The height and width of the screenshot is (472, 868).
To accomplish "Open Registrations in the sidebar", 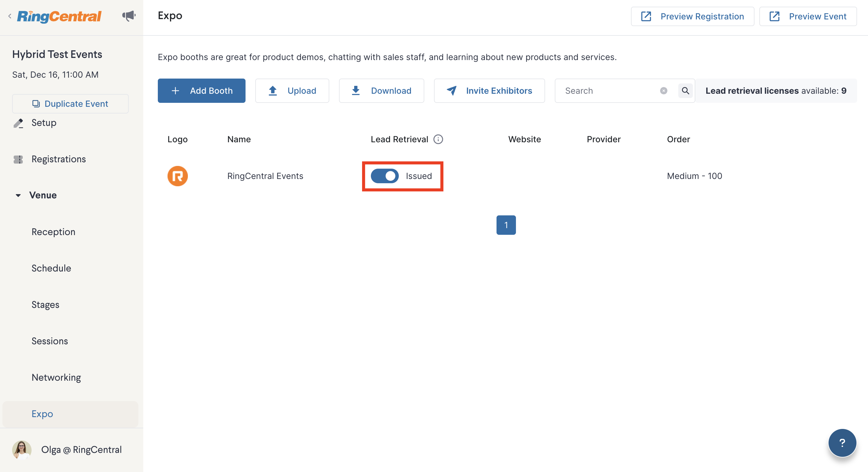I will [59, 159].
